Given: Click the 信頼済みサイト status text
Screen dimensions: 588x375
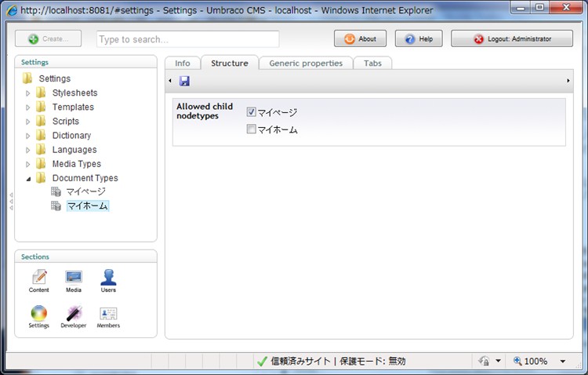Looking at the screenshot, I should (x=300, y=361).
